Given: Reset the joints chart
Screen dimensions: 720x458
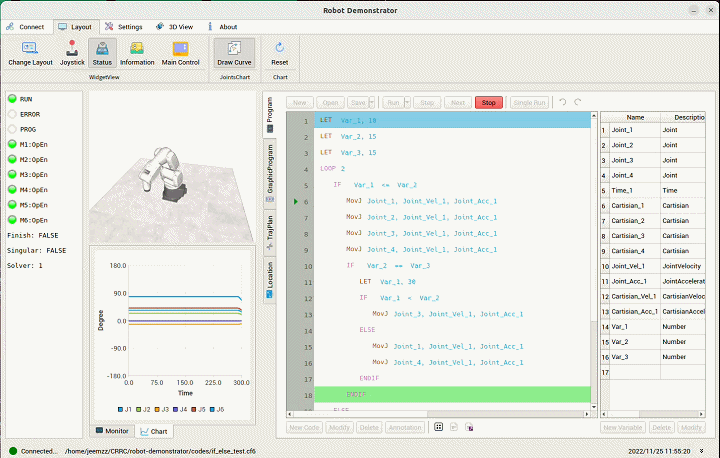Looking at the screenshot, I should pos(279,53).
